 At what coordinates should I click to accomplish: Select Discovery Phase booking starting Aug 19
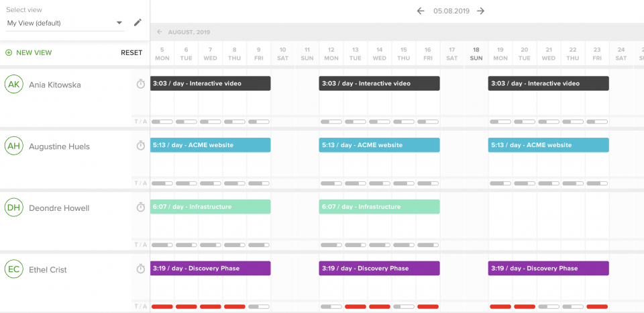click(x=548, y=269)
